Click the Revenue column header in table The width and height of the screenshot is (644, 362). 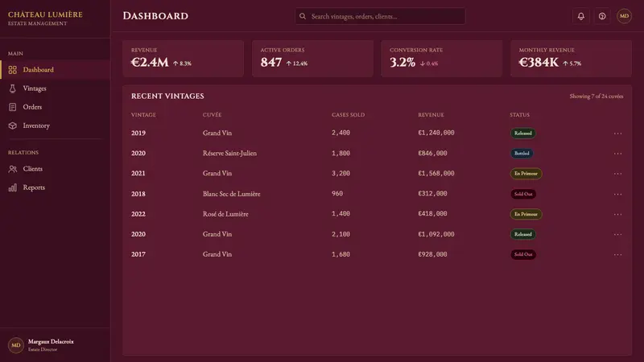point(431,115)
